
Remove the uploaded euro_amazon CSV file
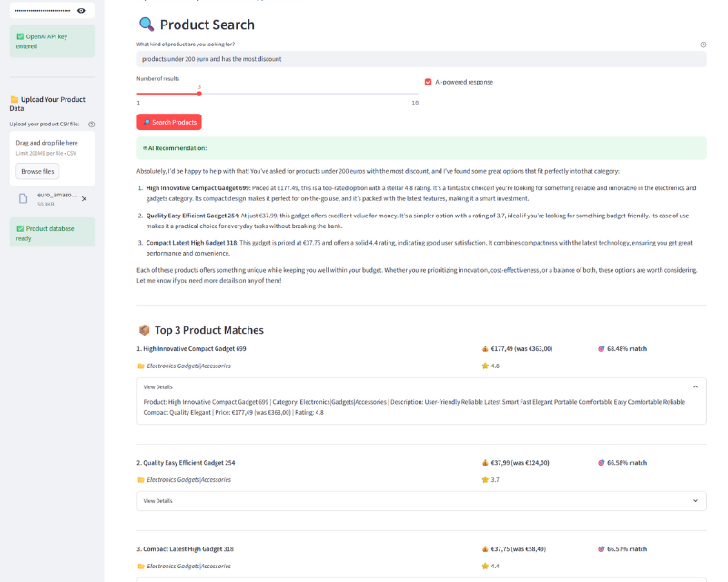(x=84, y=198)
